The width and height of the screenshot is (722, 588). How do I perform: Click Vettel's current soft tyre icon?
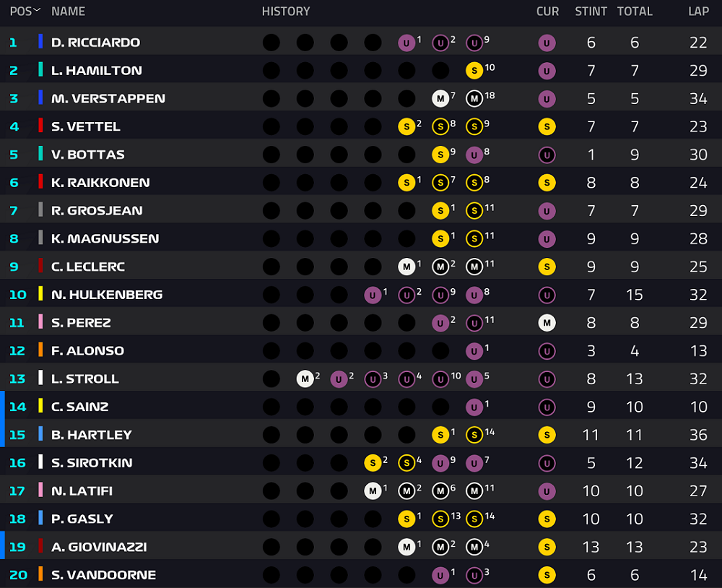click(x=547, y=126)
